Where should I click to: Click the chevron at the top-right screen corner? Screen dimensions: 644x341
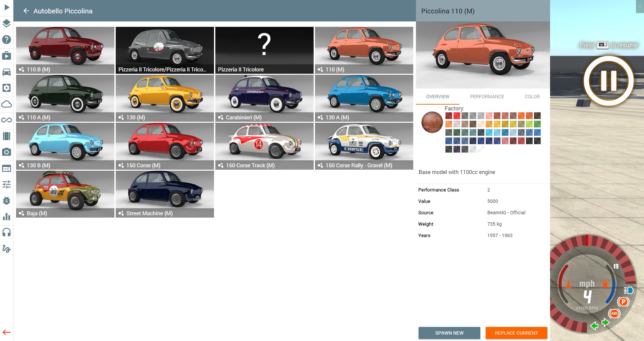click(x=640, y=6)
